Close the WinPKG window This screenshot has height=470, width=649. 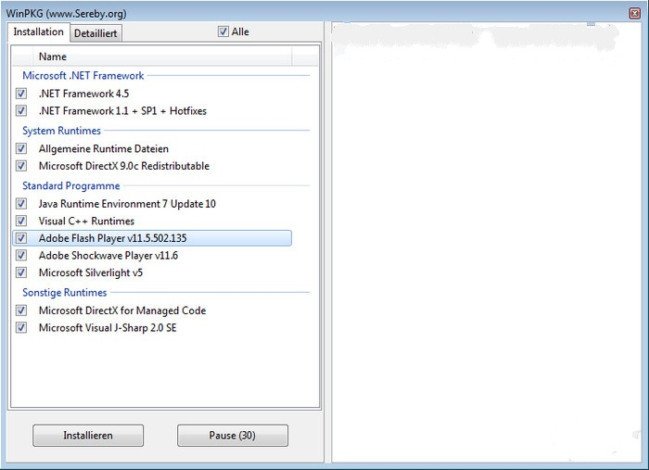[635, 13]
